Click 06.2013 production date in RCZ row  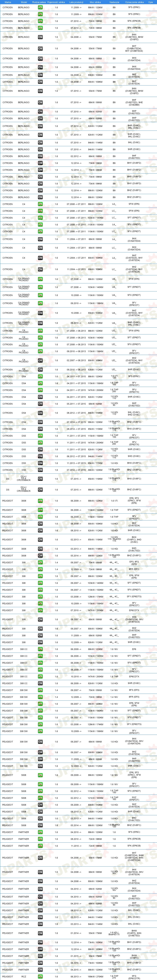76,977
